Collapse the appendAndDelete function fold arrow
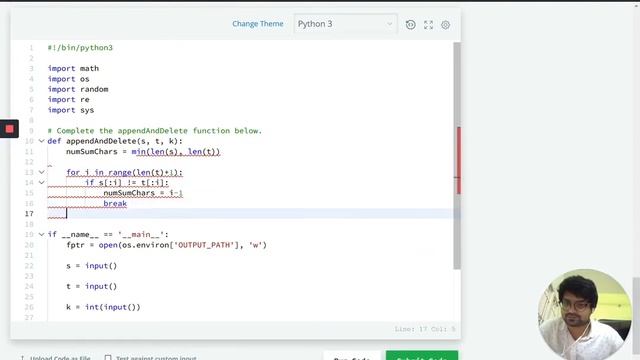The height and width of the screenshot is (360, 640). point(41,141)
